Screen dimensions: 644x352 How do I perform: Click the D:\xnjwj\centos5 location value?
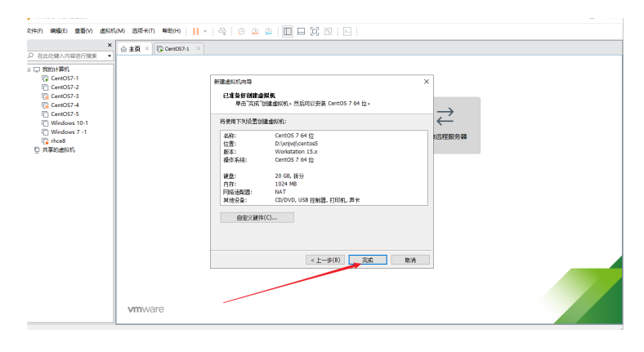[x=296, y=144]
